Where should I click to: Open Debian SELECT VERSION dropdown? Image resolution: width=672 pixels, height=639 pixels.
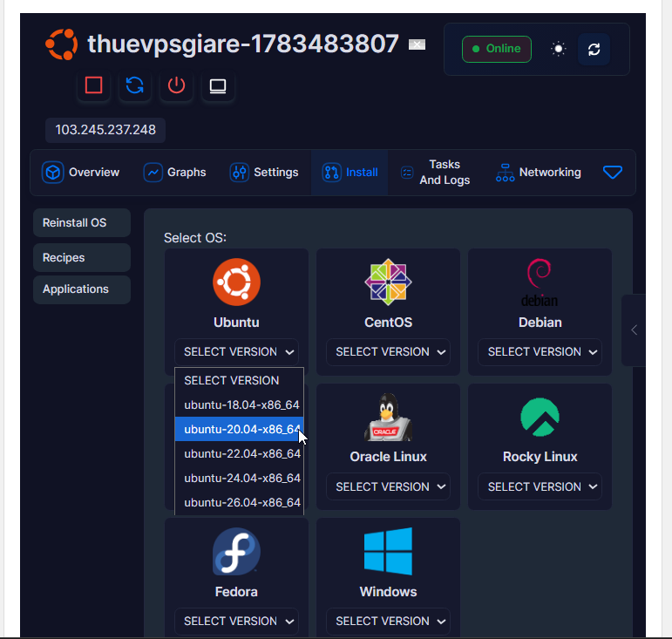click(540, 352)
